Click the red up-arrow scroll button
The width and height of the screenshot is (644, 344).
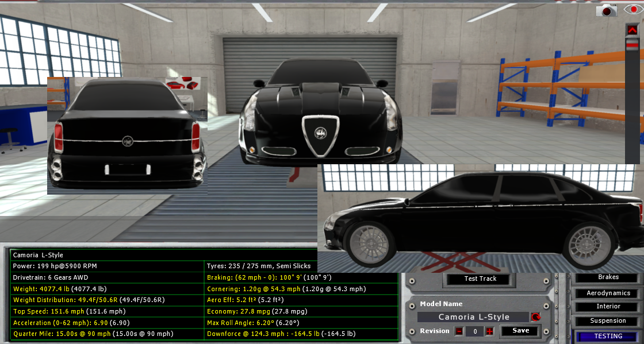pyautogui.click(x=632, y=30)
